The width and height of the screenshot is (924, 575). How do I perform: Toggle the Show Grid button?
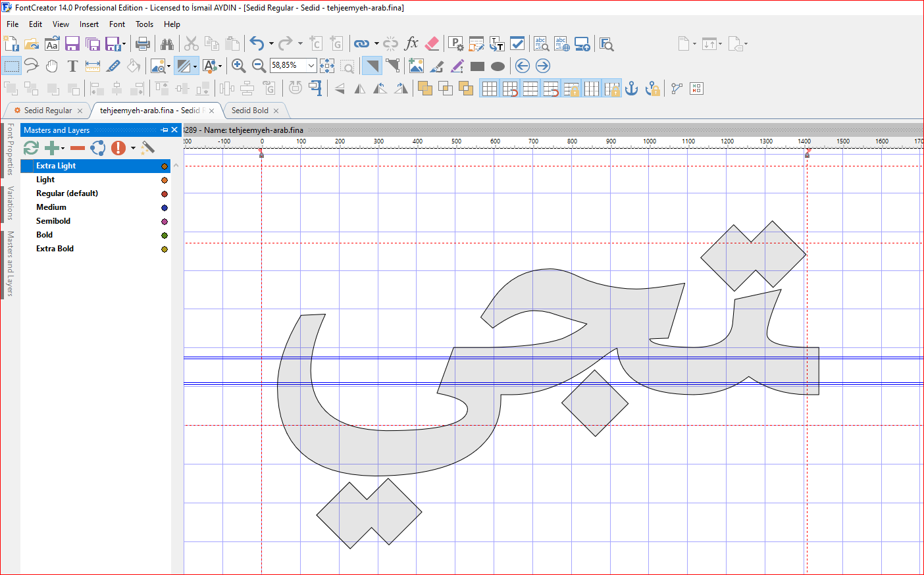point(489,88)
